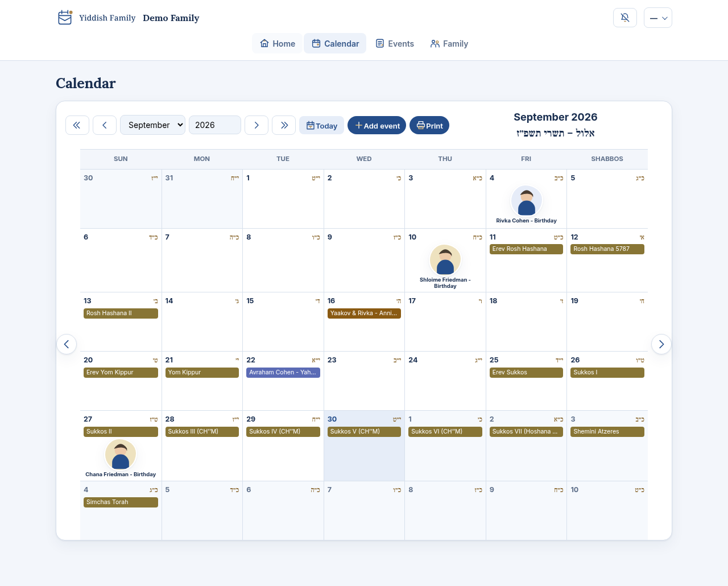728x586 pixels.
Task: Open the Sukkos II event
Action: [121, 432]
